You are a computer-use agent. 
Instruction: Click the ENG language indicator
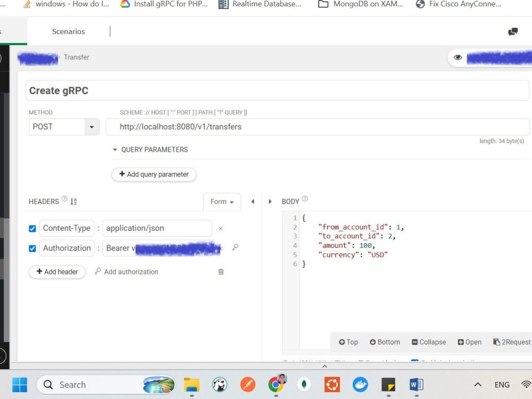point(502,385)
